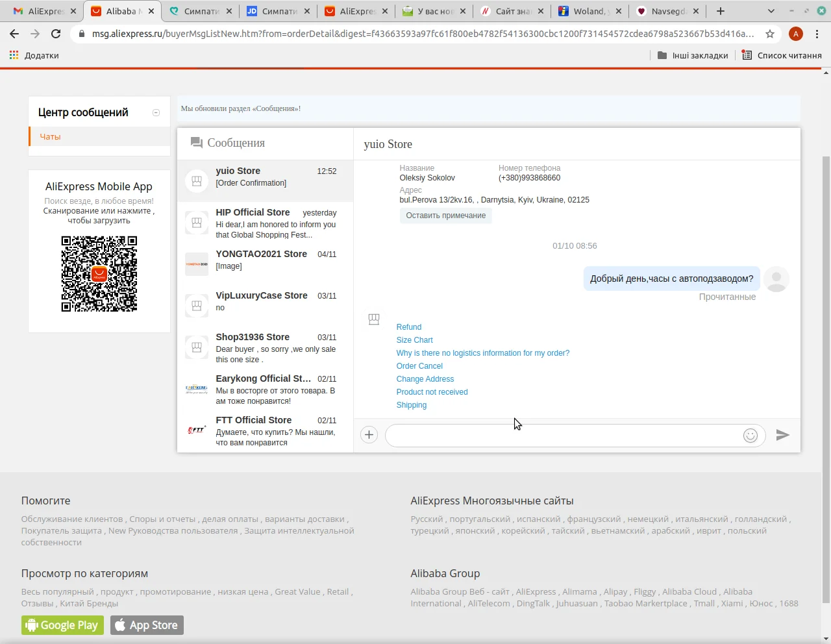831x644 pixels.
Task: Open the yuio Store conversation
Action: [x=266, y=181]
